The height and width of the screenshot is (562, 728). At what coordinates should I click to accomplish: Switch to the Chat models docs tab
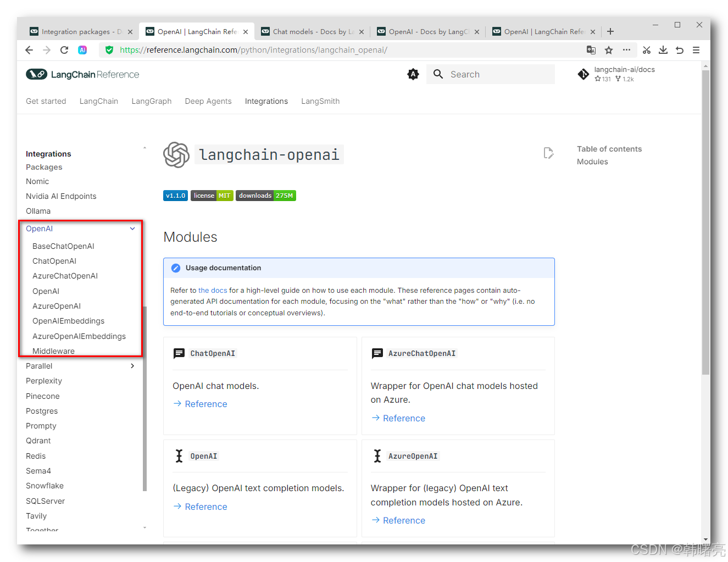coord(312,31)
